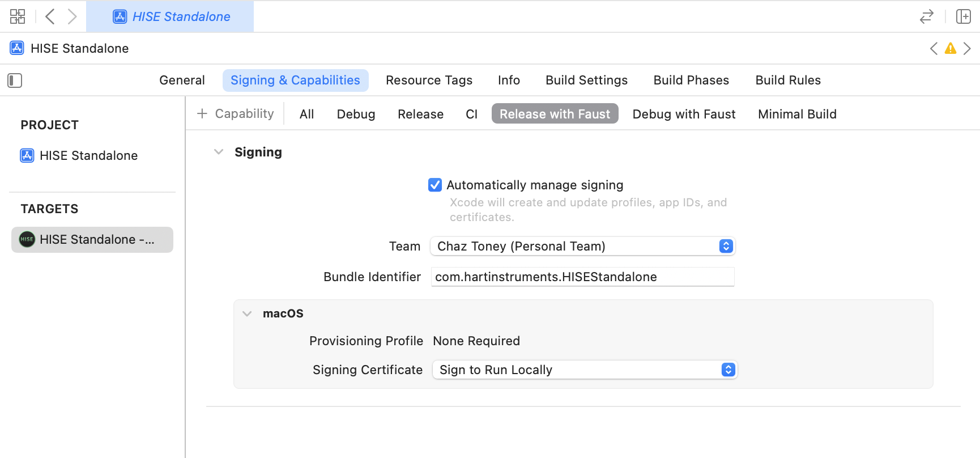
Task: Go forward with the right arrow
Action: pyautogui.click(x=72, y=16)
